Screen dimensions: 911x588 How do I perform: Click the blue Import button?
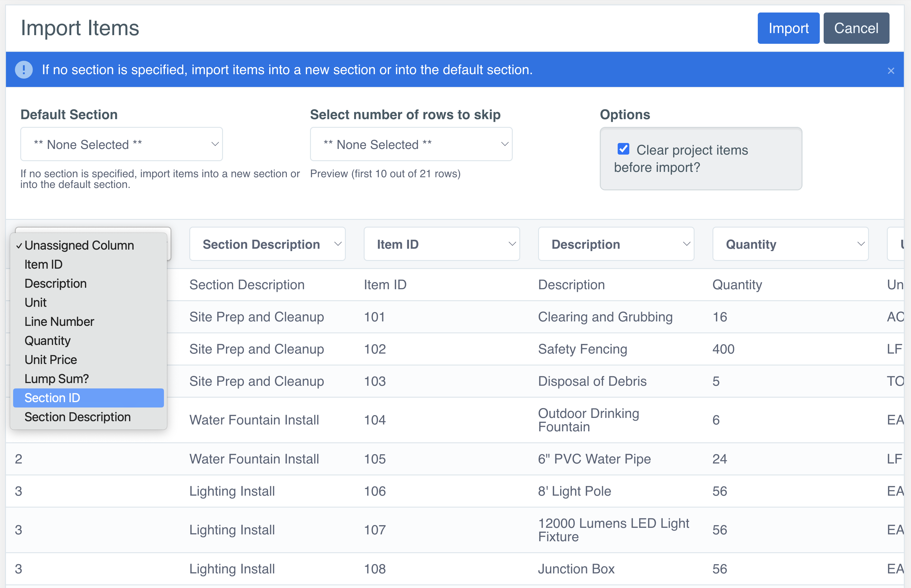788,28
